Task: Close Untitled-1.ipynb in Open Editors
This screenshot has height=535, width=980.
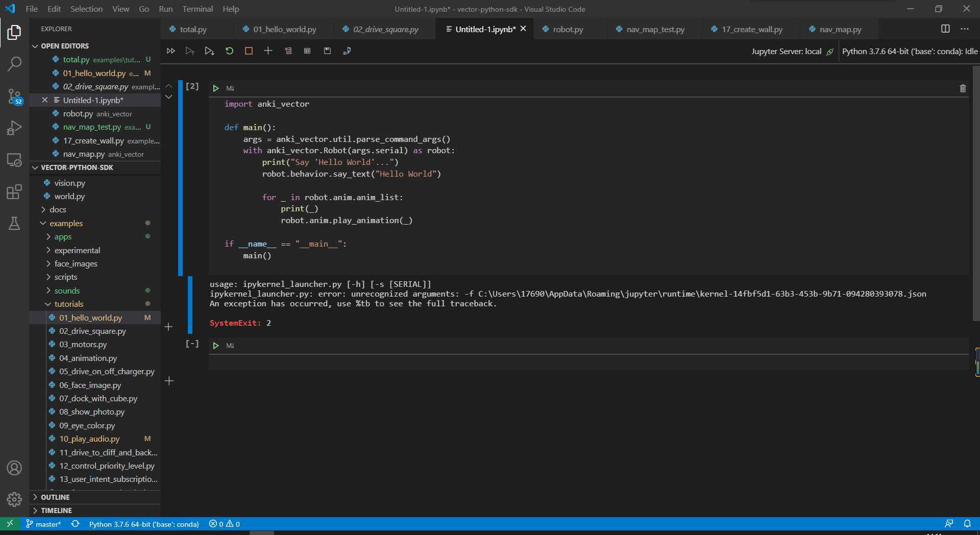Action: [45, 100]
